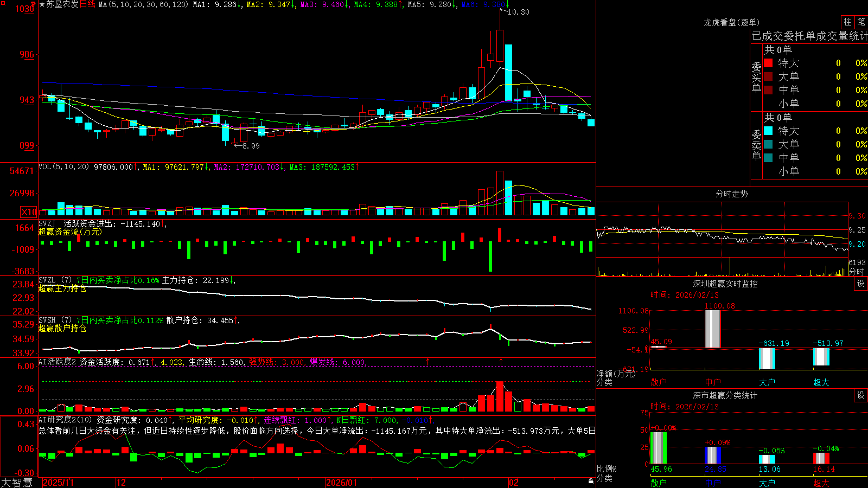Click the AI研究度2(10) indicator name

[x=65, y=420]
